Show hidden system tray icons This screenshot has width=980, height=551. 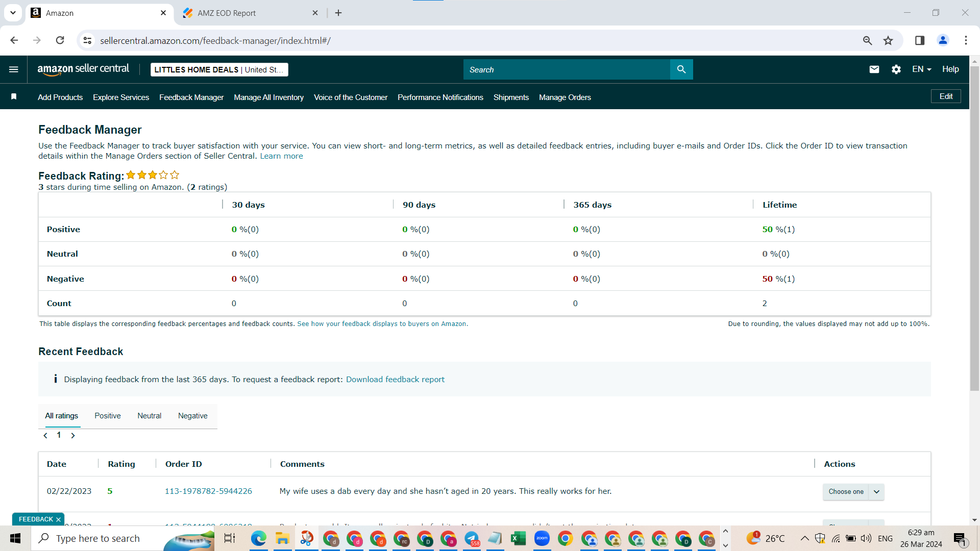coord(804,538)
